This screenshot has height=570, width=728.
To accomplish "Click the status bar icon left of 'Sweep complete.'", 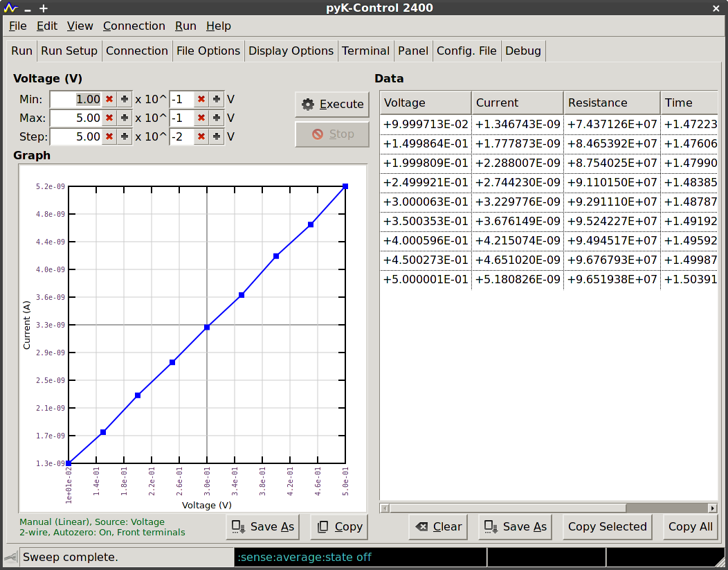I will click(10, 557).
